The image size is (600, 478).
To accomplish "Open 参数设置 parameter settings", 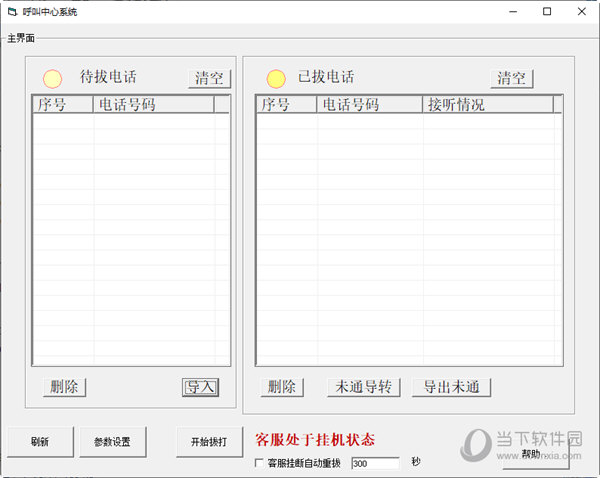I will pos(112,441).
